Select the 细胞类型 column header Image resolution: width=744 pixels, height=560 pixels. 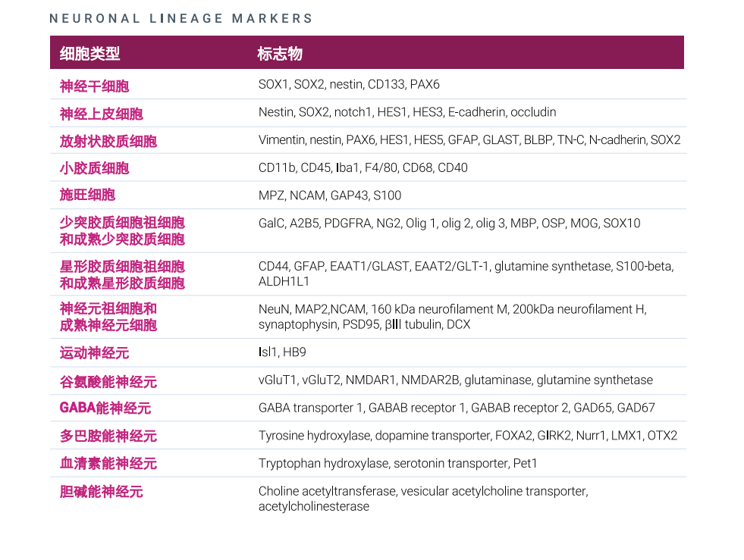click(89, 54)
